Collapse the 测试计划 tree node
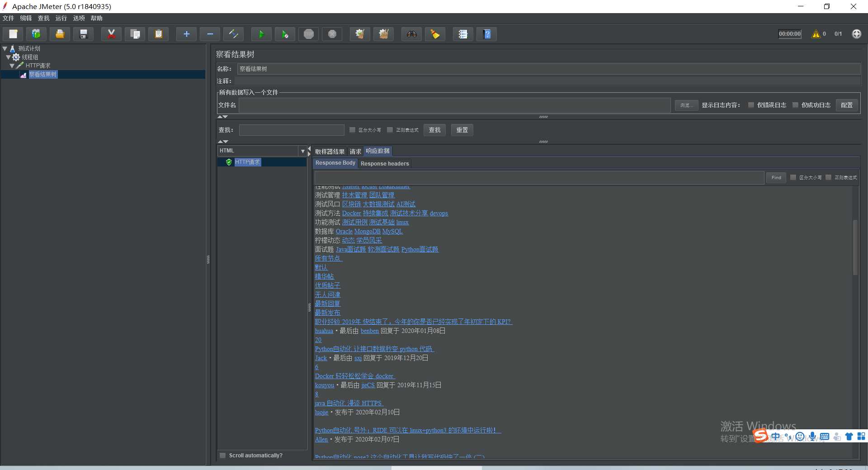 click(5, 48)
